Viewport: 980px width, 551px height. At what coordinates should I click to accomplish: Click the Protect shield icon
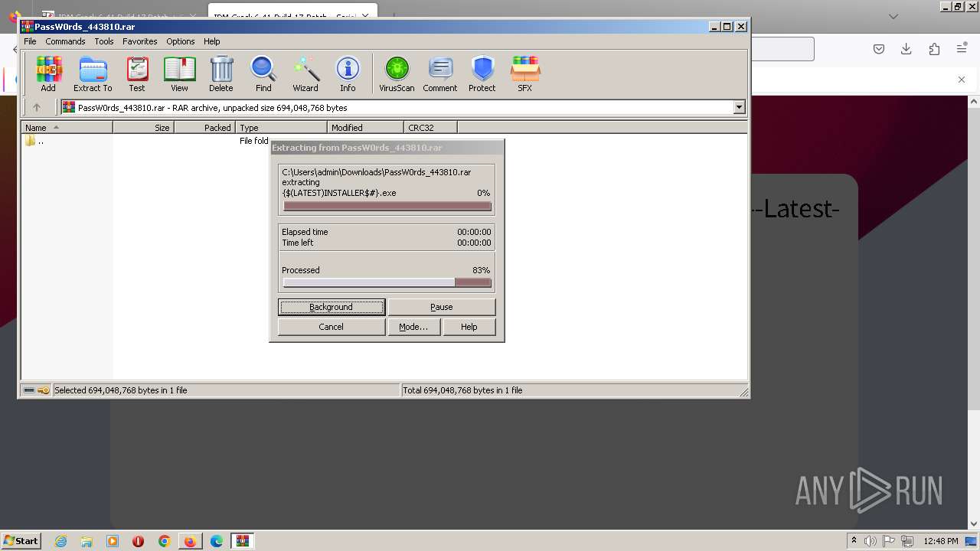click(482, 74)
